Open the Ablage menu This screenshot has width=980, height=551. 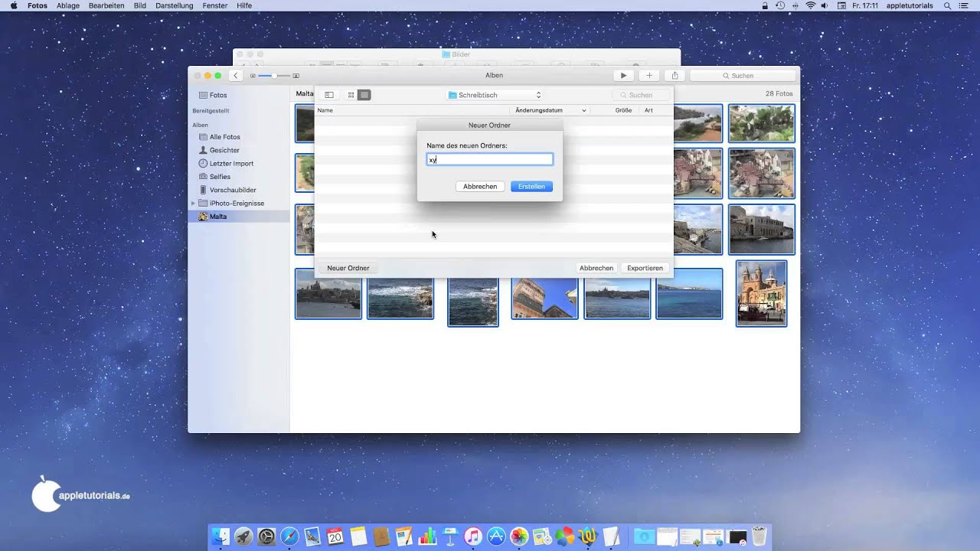click(67, 5)
